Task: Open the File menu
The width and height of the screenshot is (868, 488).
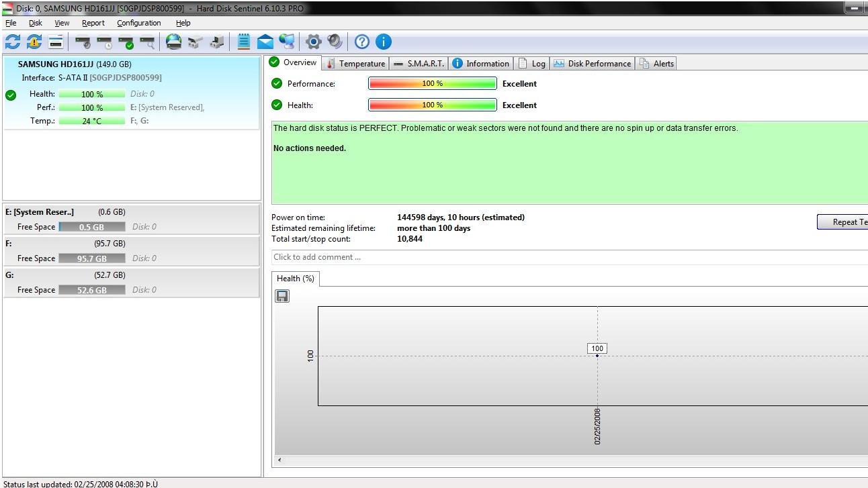Action: pos(11,23)
